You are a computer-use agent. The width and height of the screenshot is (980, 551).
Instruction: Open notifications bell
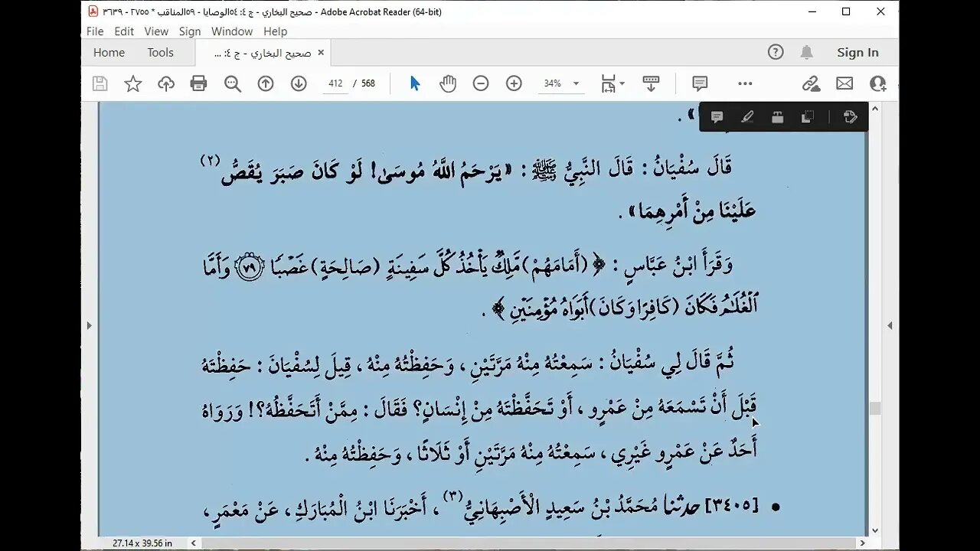(807, 52)
